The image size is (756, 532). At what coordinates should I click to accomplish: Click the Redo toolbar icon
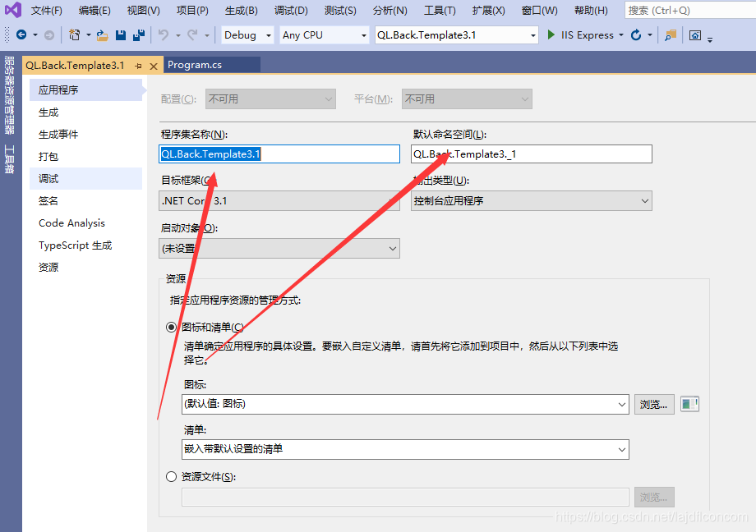(x=192, y=35)
